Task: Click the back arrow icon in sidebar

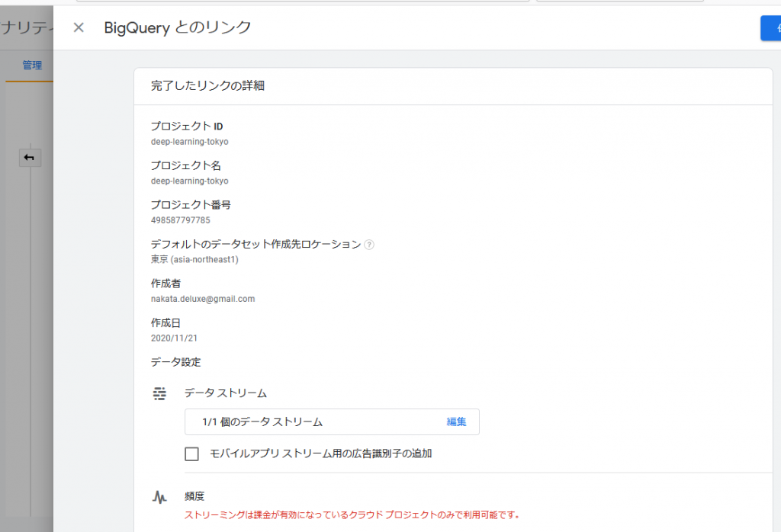Action: [30, 158]
